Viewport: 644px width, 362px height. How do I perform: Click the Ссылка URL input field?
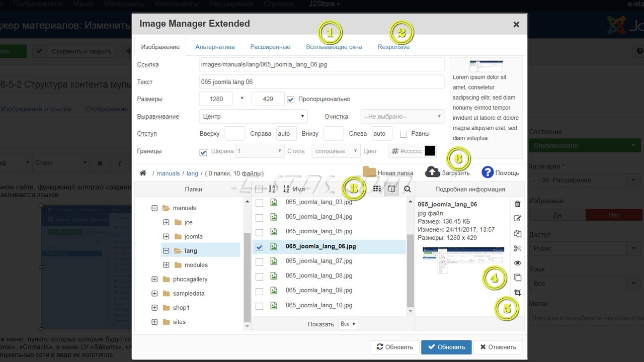coord(322,64)
